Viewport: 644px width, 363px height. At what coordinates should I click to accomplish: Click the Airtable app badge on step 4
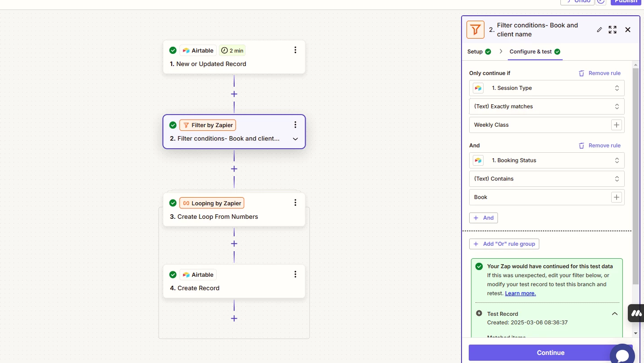198,274
